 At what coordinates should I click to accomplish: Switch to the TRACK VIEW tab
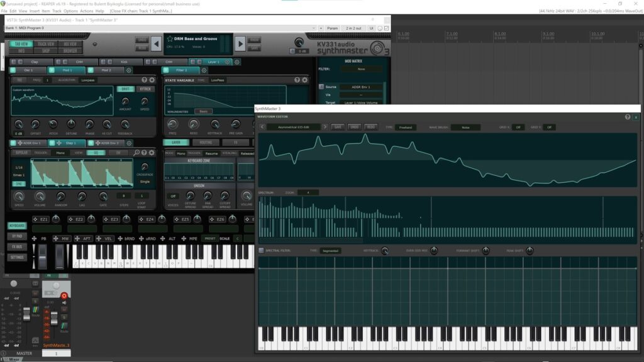point(46,43)
